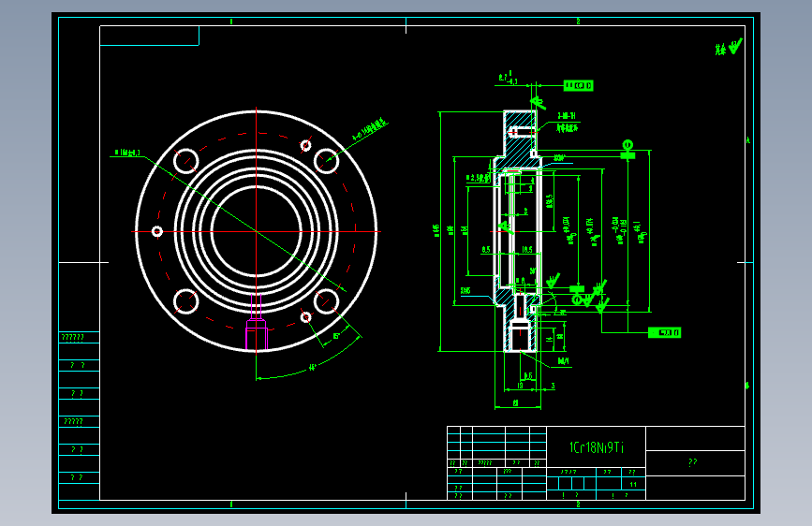Pick the upper-right large bolt hole

[x=327, y=161]
